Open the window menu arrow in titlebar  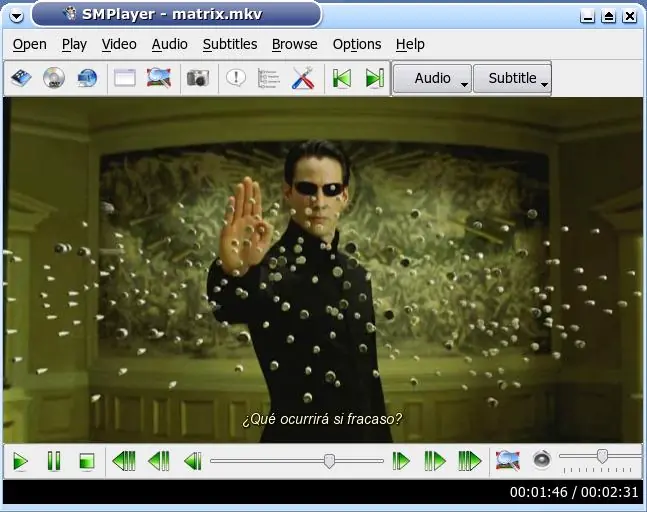pyautogui.click(x=17, y=16)
